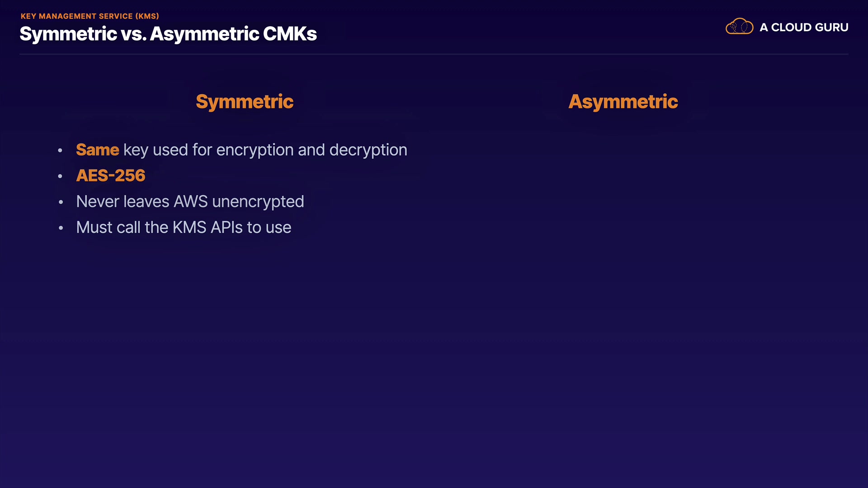868x488 pixels.
Task: Click "vs." in the slide title
Action: (133, 34)
